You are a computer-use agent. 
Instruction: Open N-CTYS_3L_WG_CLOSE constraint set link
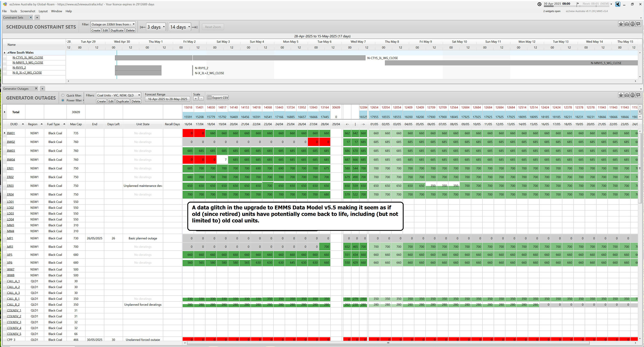pos(28,58)
